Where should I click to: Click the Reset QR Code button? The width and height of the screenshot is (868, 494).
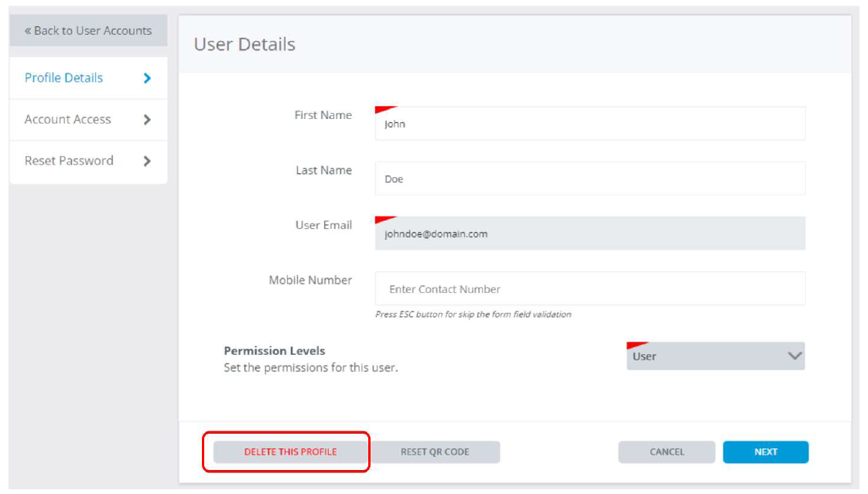pyautogui.click(x=435, y=452)
